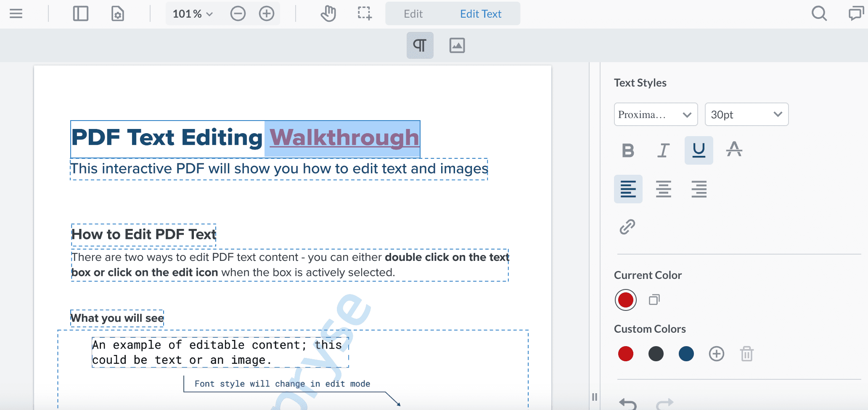Open the hamburger menu
Screen dimensions: 868x410
(x=16, y=14)
